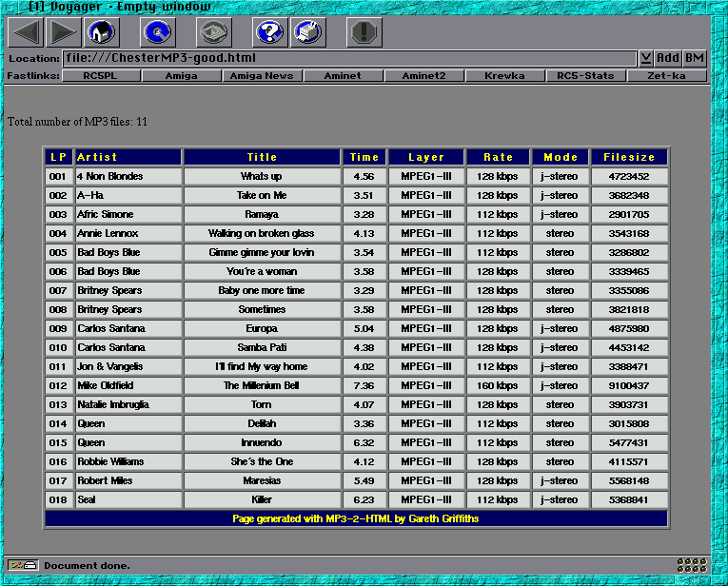Click the Title column header
728x586 pixels.
(263, 157)
